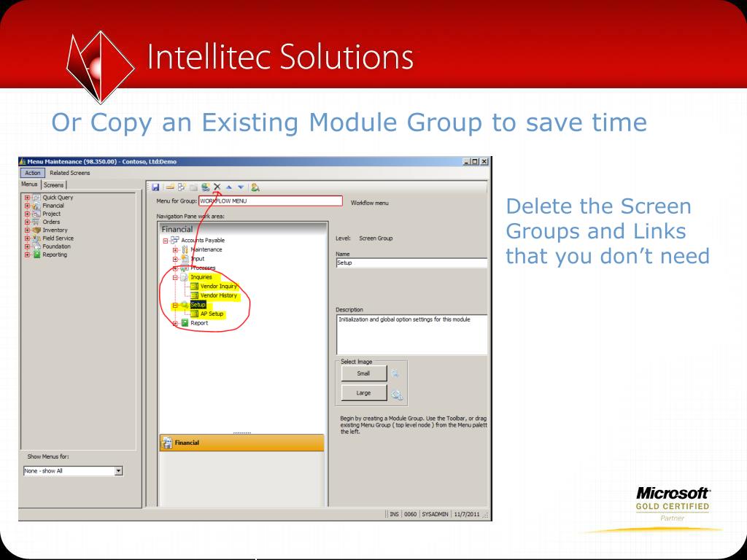
Task: Click the Maintenance tools icon in tree
Action: (x=185, y=249)
